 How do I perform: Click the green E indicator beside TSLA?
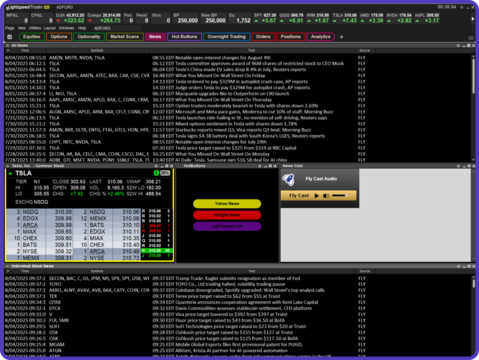coord(156,173)
